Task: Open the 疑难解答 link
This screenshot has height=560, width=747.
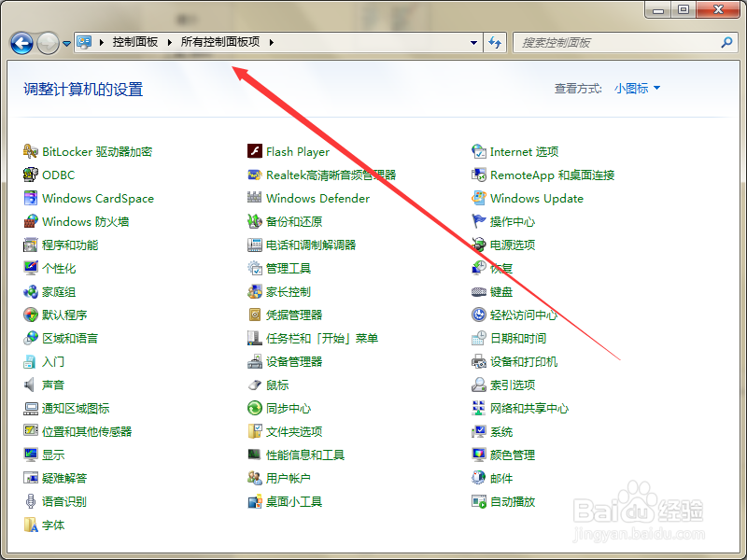Action: [x=64, y=479]
